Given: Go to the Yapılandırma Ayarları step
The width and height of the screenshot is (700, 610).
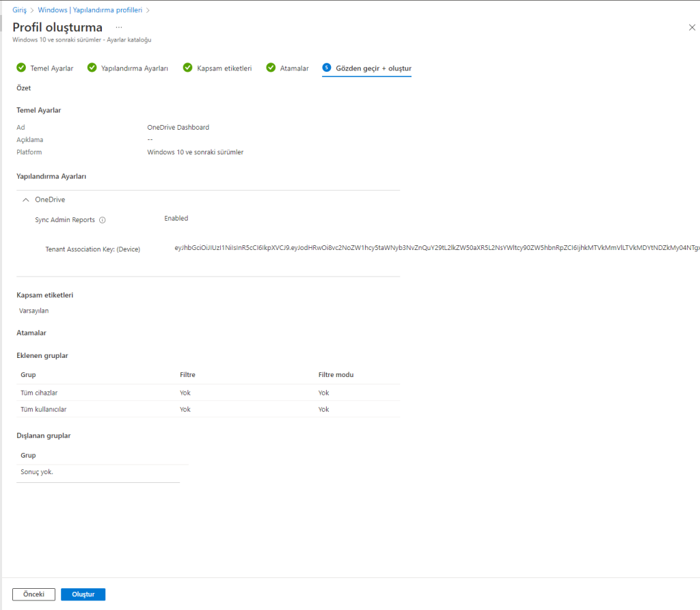Looking at the screenshot, I should pos(134,68).
